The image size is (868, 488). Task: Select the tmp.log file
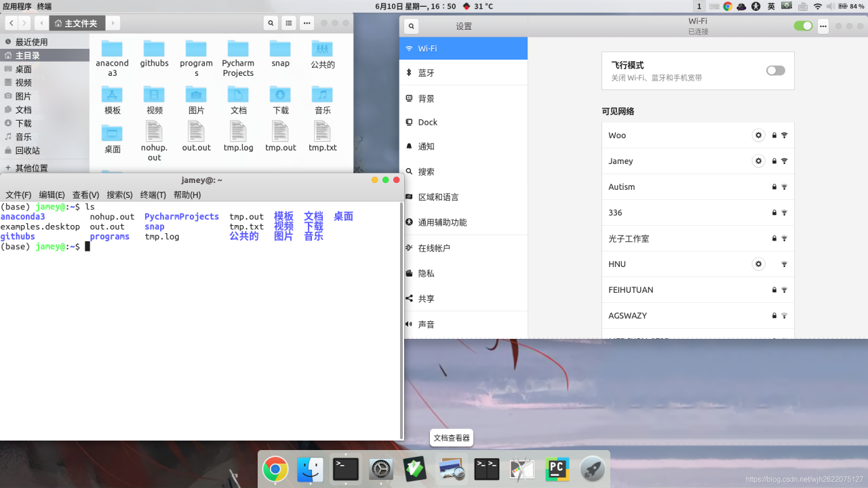[x=238, y=136]
